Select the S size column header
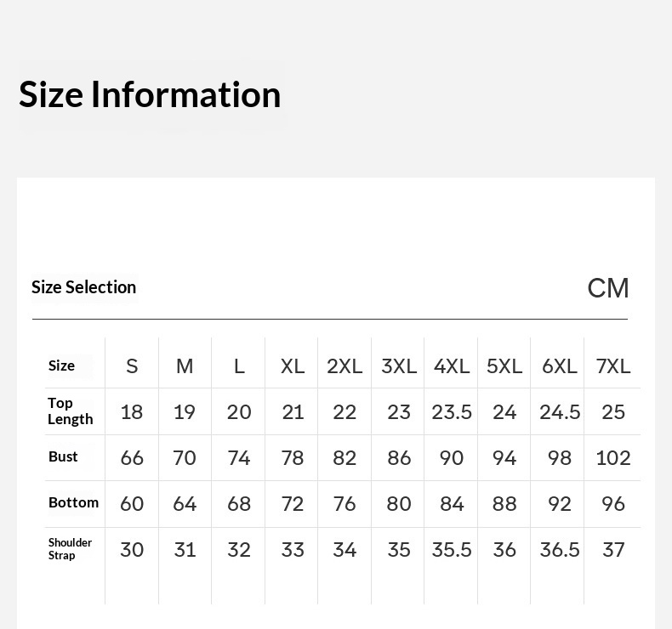 pos(132,365)
